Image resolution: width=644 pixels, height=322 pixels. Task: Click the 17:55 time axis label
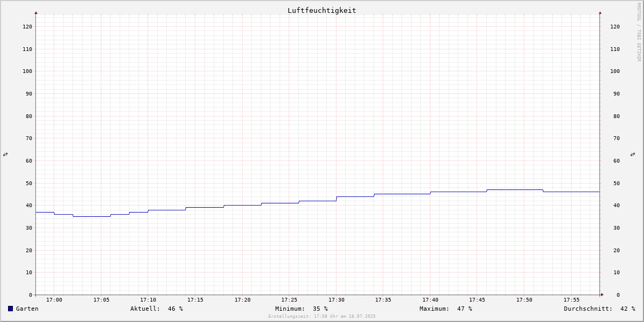click(x=572, y=300)
